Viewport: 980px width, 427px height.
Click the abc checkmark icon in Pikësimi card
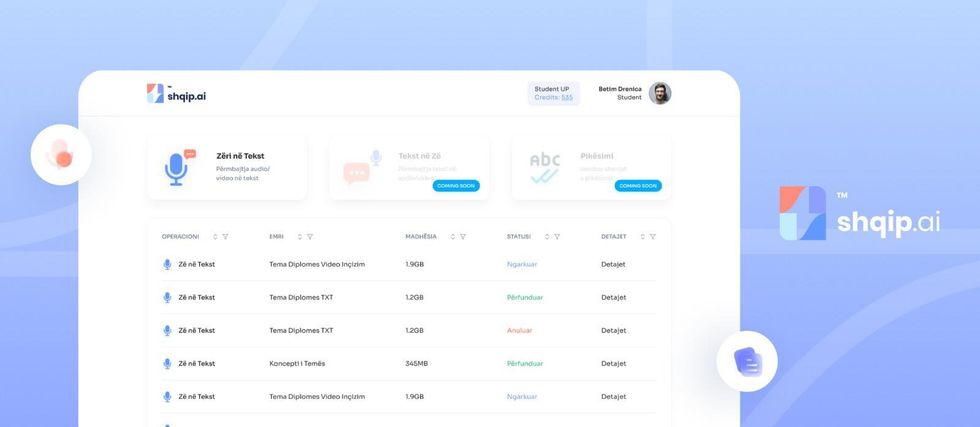[x=545, y=167]
